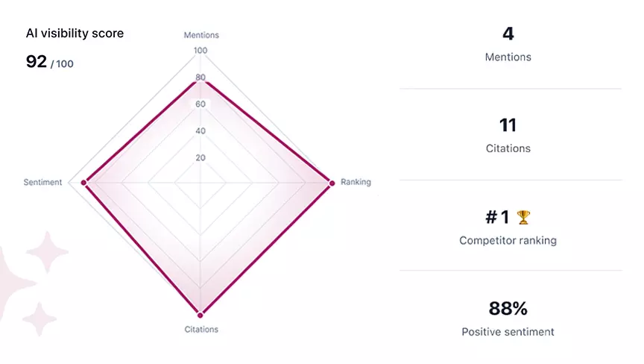Click the #1 competitor rank number
This screenshot has width=644, height=364.
pyautogui.click(x=497, y=217)
